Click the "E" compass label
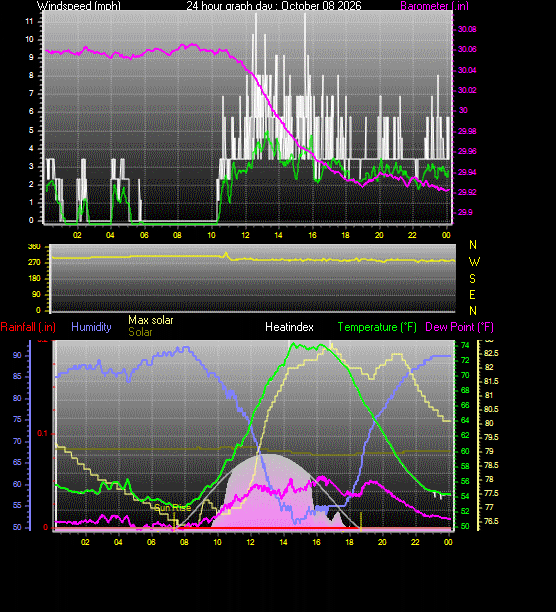The width and height of the screenshot is (556, 612). [473, 295]
